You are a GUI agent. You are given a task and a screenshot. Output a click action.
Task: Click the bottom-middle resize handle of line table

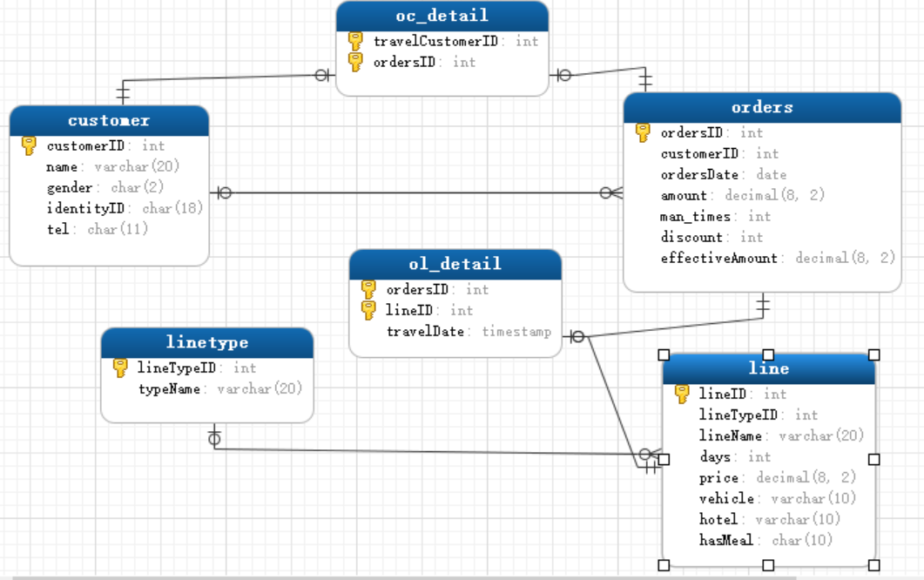tap(768, 565)
